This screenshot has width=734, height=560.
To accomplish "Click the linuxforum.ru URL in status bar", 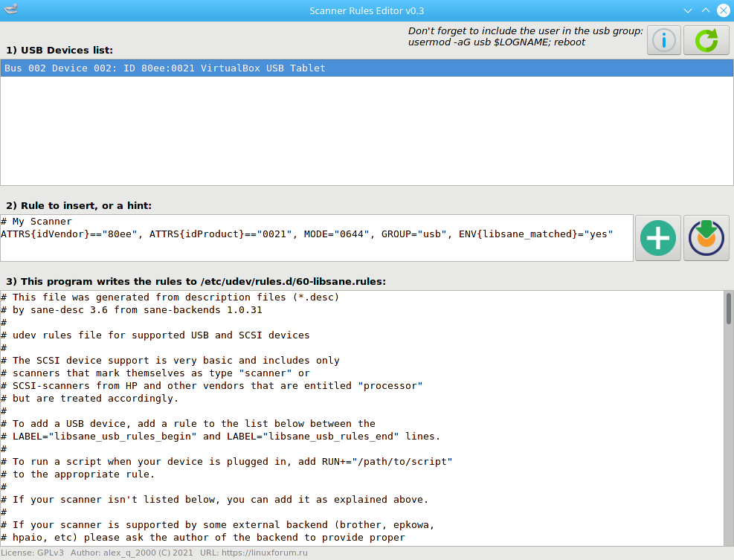I will pyautogui.click(x=264, y=553).
